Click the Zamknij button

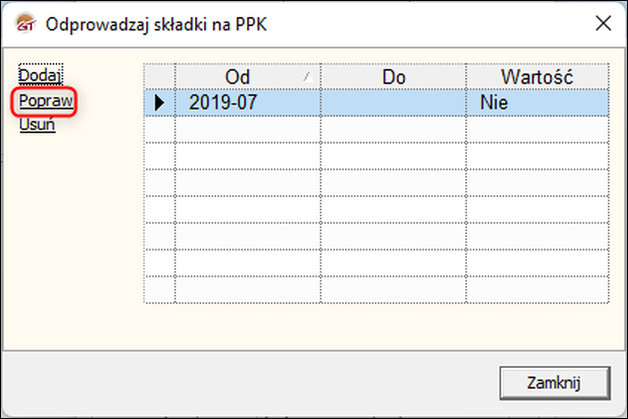pyautogui.click(x=555, y=383)
